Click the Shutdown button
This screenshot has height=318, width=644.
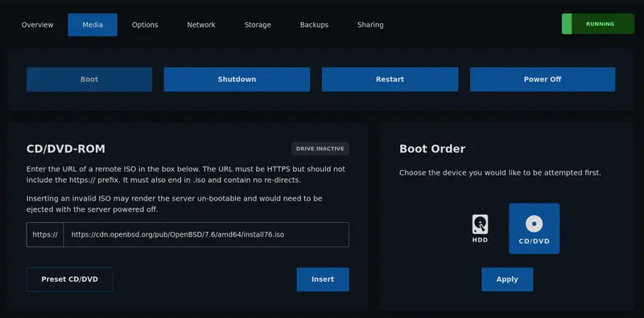click(x=237, y=79)
